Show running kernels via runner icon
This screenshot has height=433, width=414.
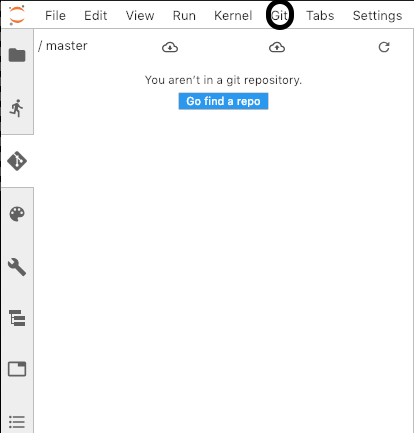coord(17,108)
